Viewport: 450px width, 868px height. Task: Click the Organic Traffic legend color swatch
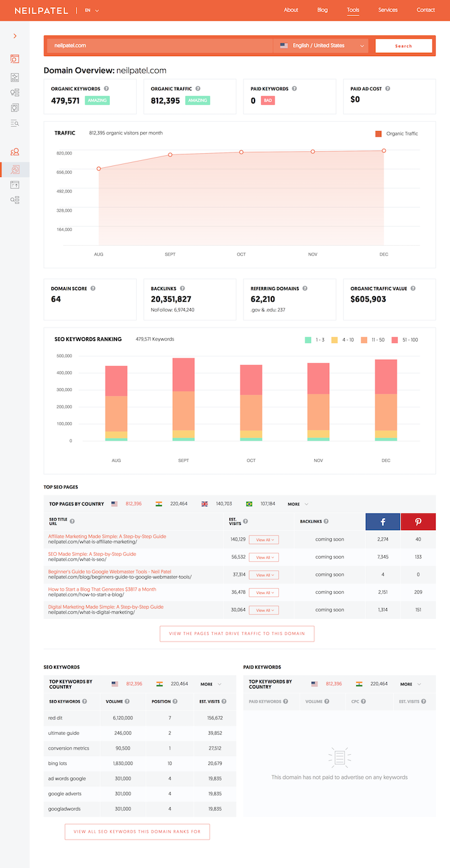tap(379, 134)
